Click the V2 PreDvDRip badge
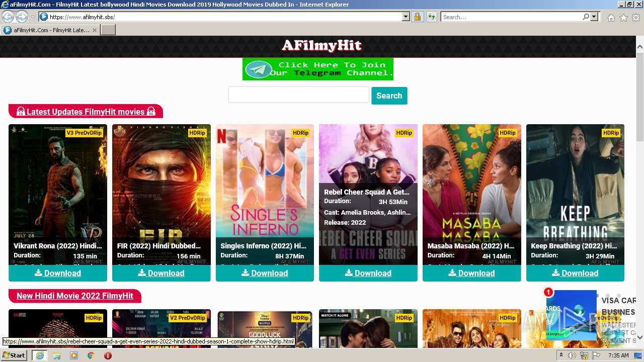 tap(187, 318)
